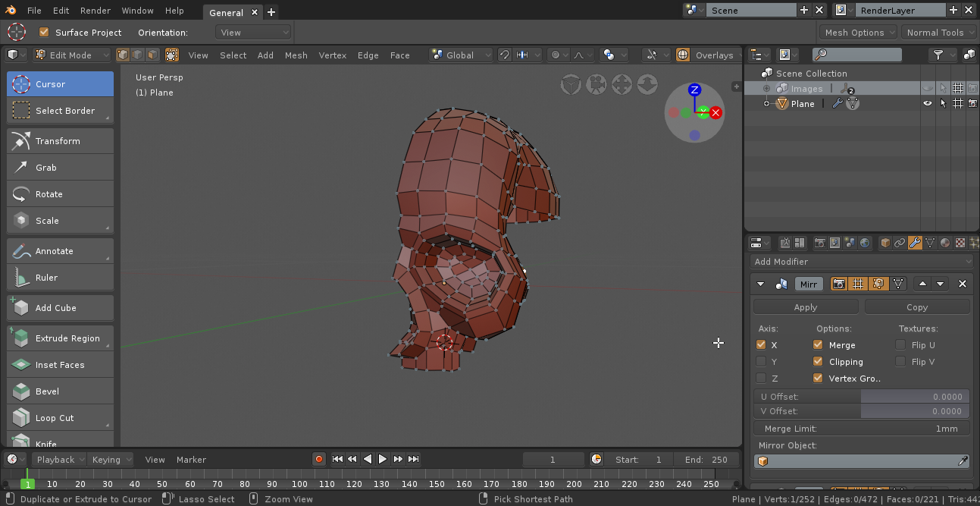Uncheck the Clipping option
This screenshot has height=506, width=980.
tap(818, 362)
